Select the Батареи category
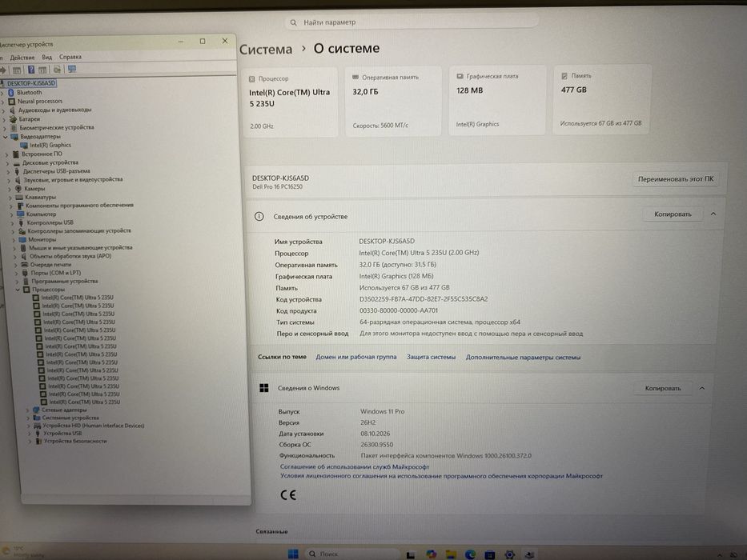Screen dimensions: 747x560 30,119
